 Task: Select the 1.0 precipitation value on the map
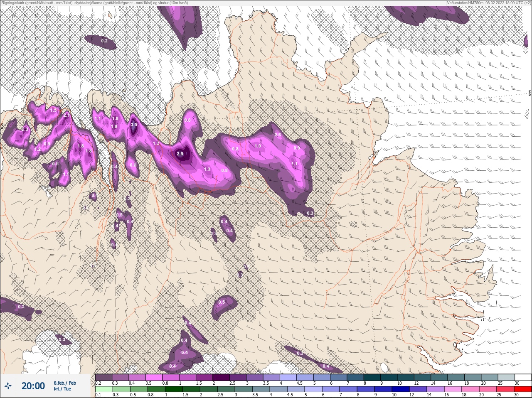click(258, 146)
